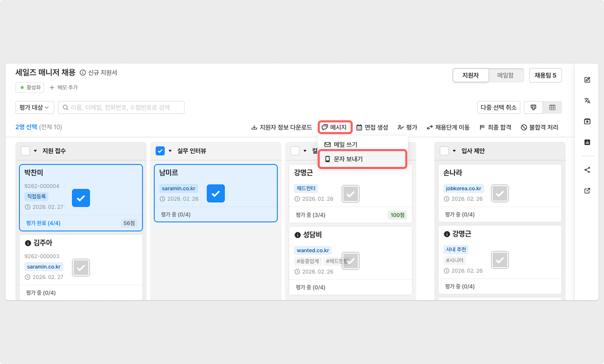
Task: Click the translate language icon in sidebar
Action: (x=587, y=101)
